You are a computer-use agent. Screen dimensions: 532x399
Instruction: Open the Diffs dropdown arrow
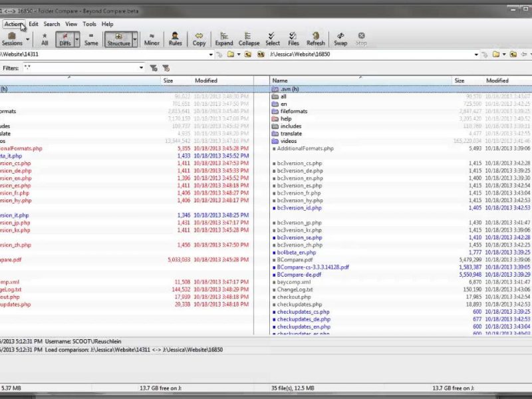[x=77, y=39]
